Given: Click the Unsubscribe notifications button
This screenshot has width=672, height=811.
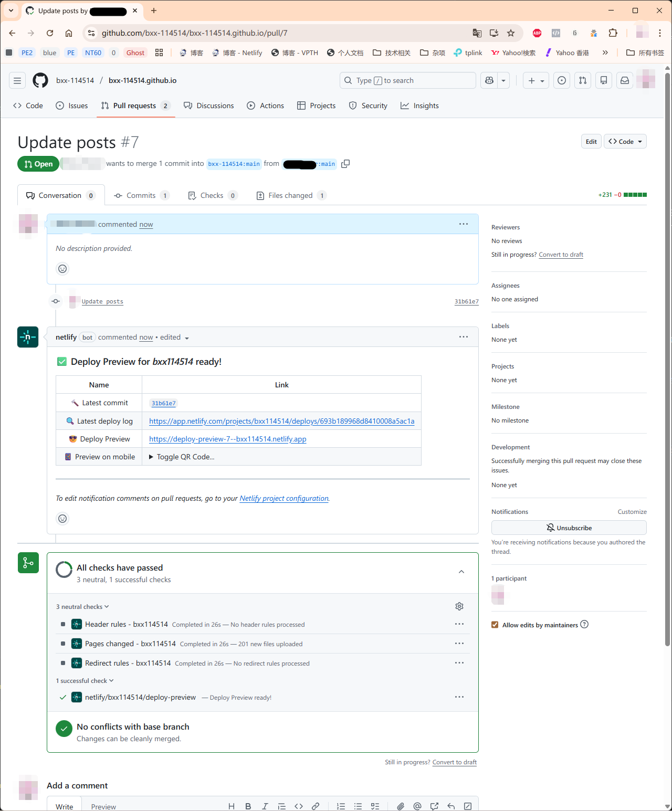Looking at the screenshot, I should [x=569, y=528].
